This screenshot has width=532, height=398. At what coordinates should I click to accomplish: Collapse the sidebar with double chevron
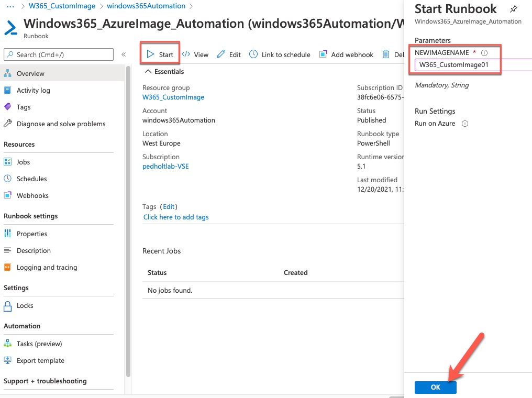pyautogui.click(x=124, y=54)
